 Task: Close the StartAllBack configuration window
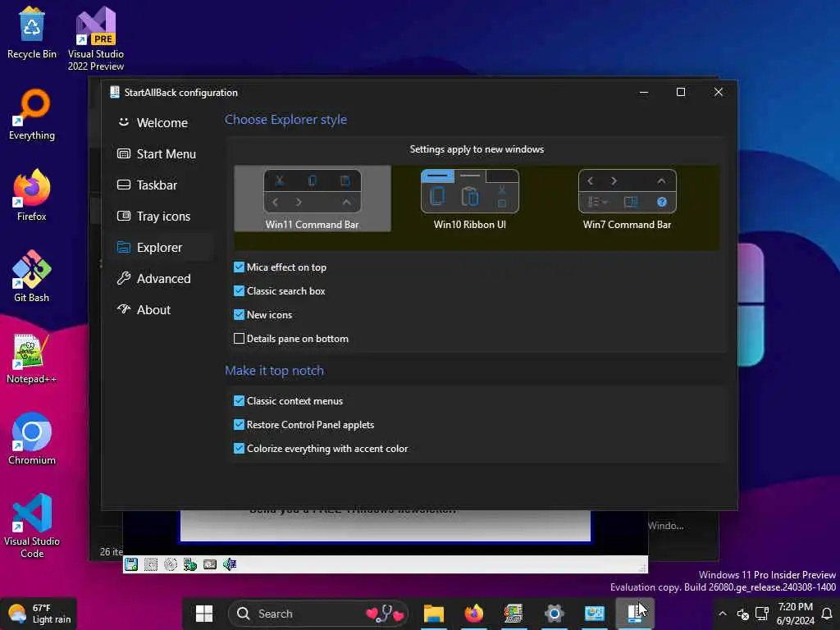click(x=718, y=92)
